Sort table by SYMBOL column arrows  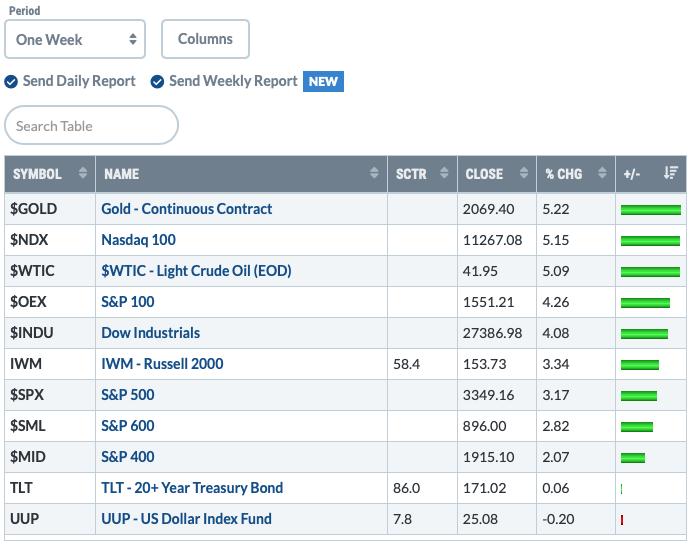coord(82,173)
